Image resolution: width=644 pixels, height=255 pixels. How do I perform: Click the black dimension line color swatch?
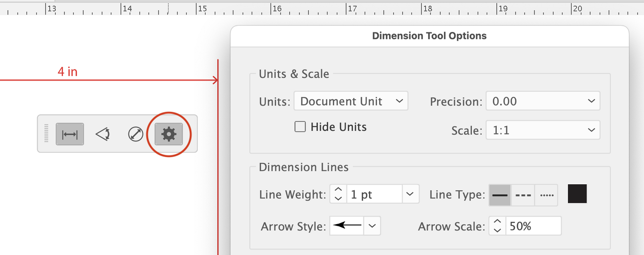(x=577, y=194)
